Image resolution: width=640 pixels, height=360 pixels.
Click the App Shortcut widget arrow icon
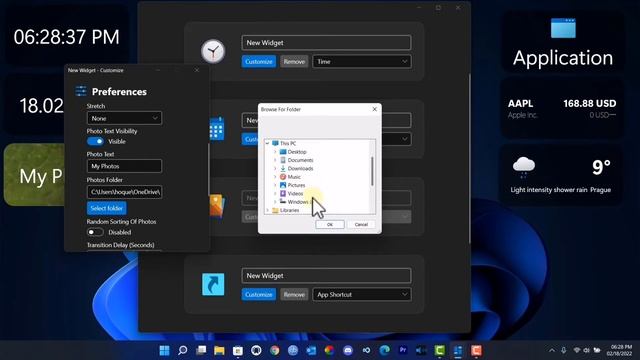click(213, 284)
